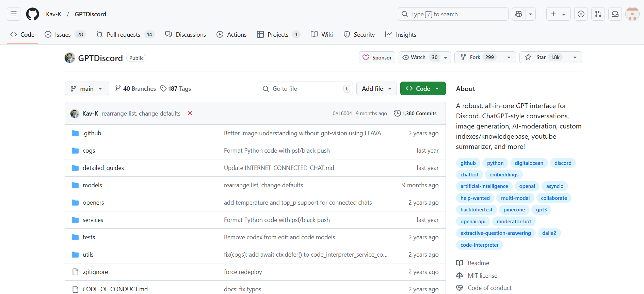This screenshot has height=294, width=644.
Task: Open the Copilot dropdown arrow
Action: pos(531,14)
